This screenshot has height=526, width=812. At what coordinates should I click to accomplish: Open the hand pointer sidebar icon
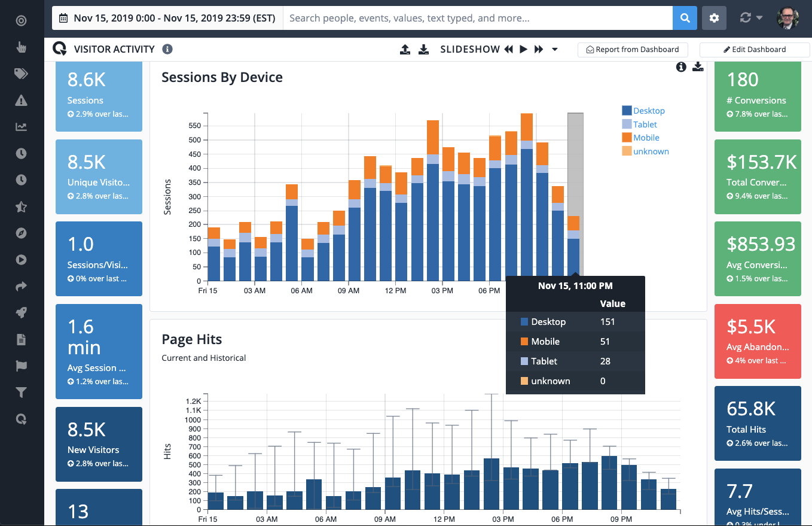coord(21,47)
